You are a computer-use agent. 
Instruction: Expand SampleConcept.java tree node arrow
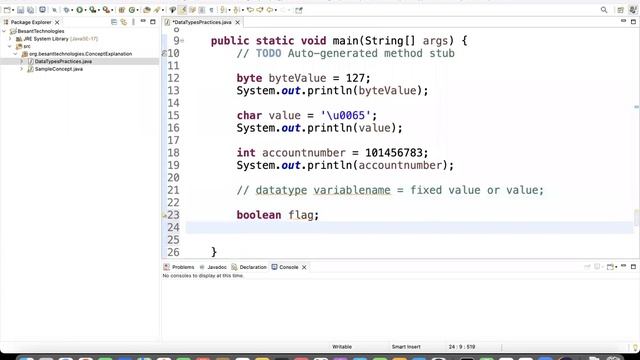coord(22,69)
